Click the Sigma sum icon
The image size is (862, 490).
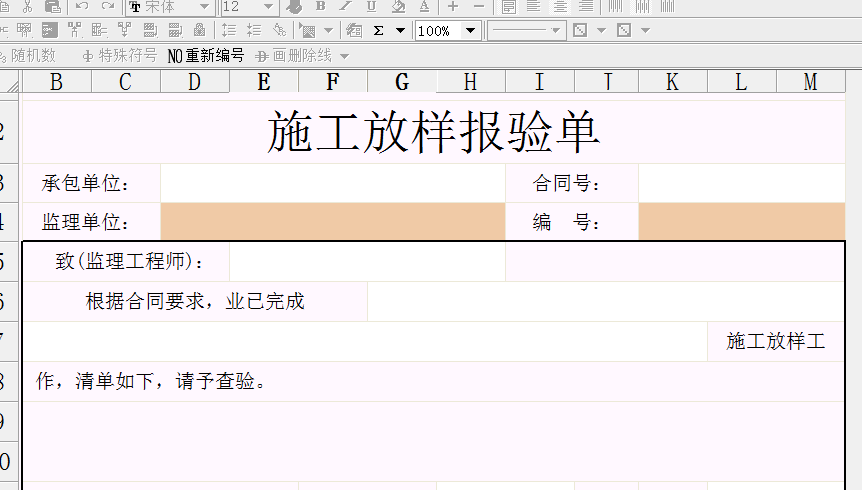click(379, 31)
